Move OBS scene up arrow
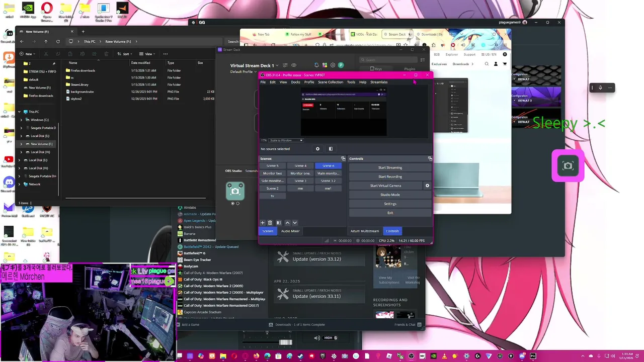Screen dimensions: 644x362 click(x=287, y=223)
